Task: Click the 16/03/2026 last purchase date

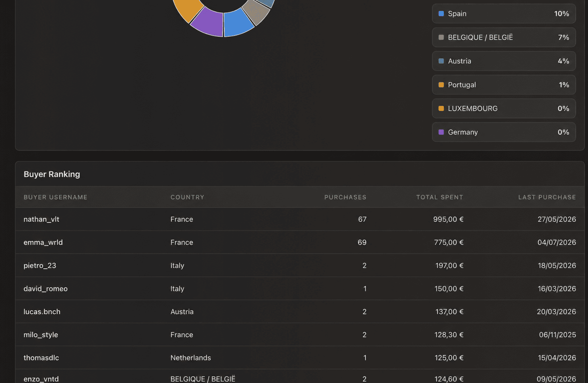Action: 557,288
